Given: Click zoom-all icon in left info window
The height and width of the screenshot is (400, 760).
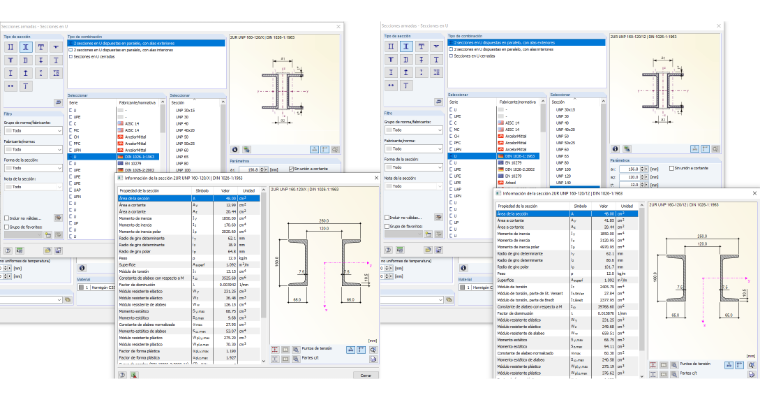Looking at the screenshot, I should (x=373, y=350).
